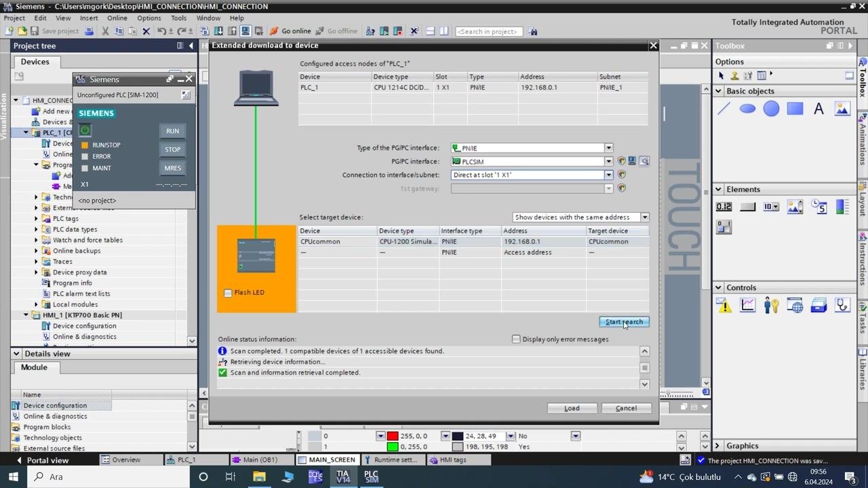The image size is (868, 488).
Task: Click the Search in project field
Action: [x=488, y=31]
